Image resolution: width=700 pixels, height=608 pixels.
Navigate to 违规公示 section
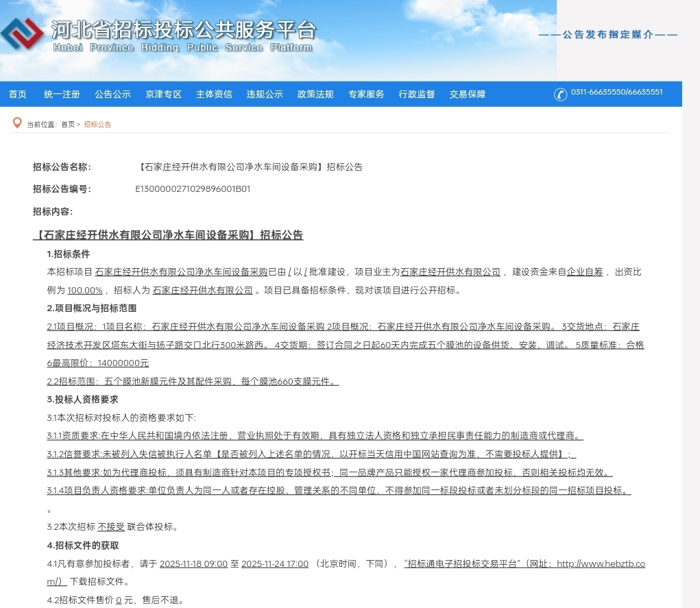point(265,95)
